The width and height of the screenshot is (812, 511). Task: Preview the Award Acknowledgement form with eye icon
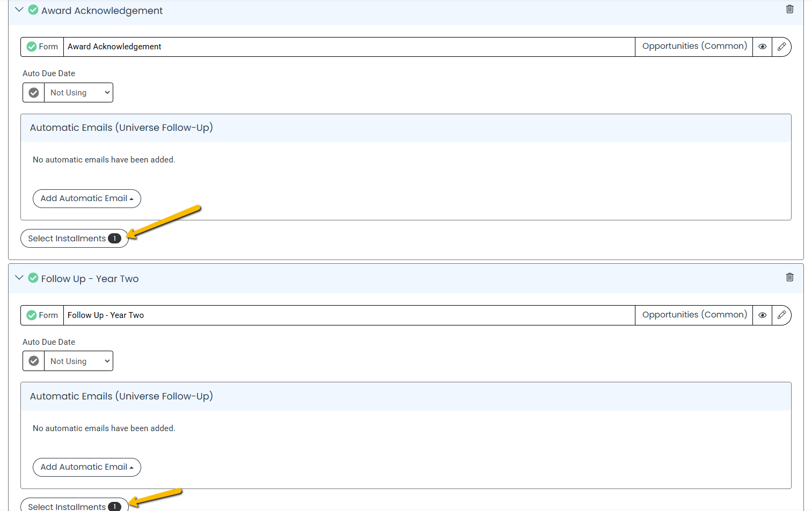[x=762, y=47]
